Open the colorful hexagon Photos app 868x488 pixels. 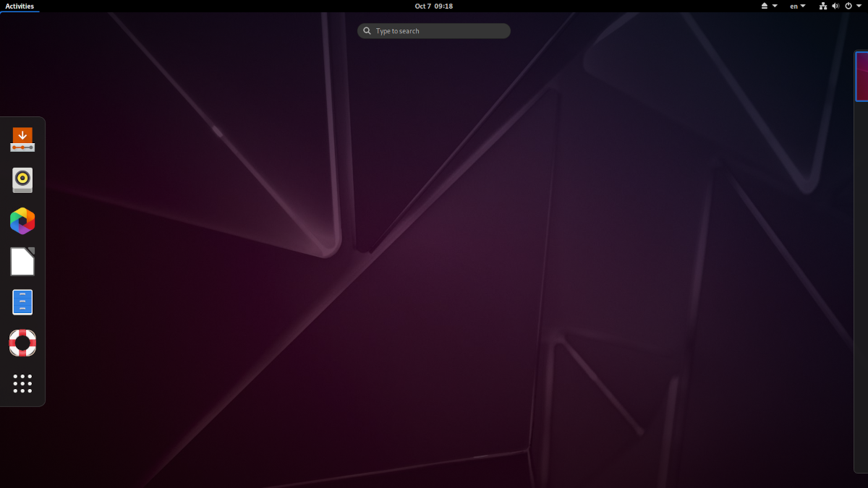coord(22,221)
